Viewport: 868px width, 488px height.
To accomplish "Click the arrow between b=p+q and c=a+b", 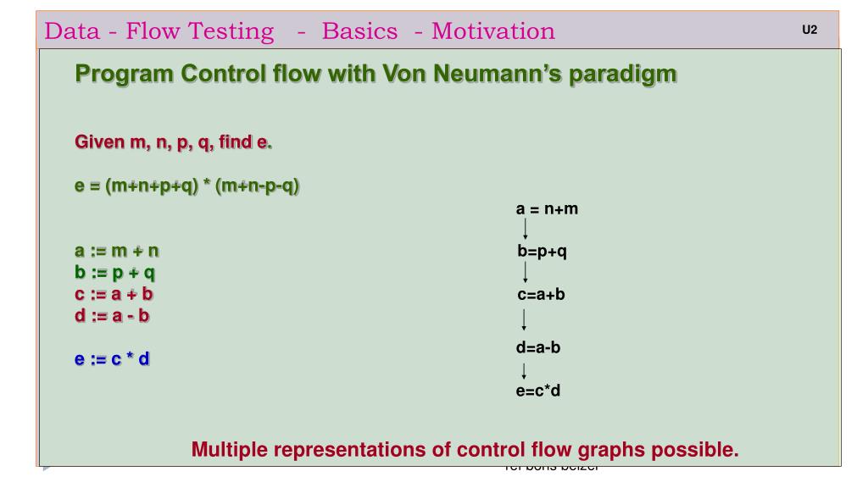I will (x=525, y=272).
